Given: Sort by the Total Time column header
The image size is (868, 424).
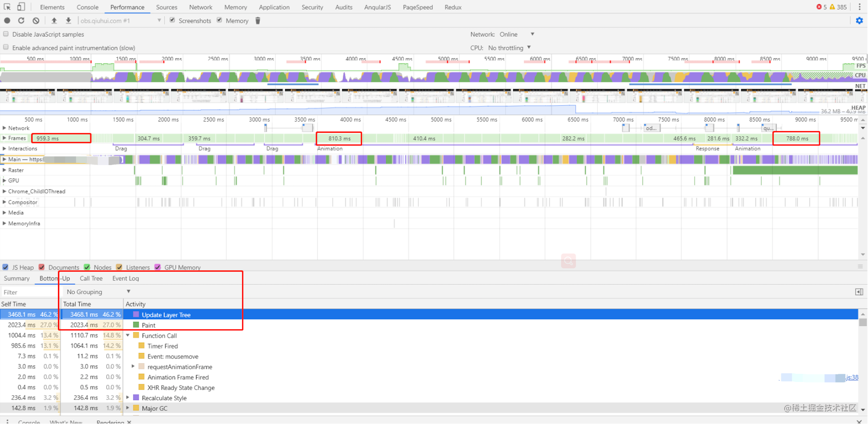Looking at the screenshot, I should point(92,304).
